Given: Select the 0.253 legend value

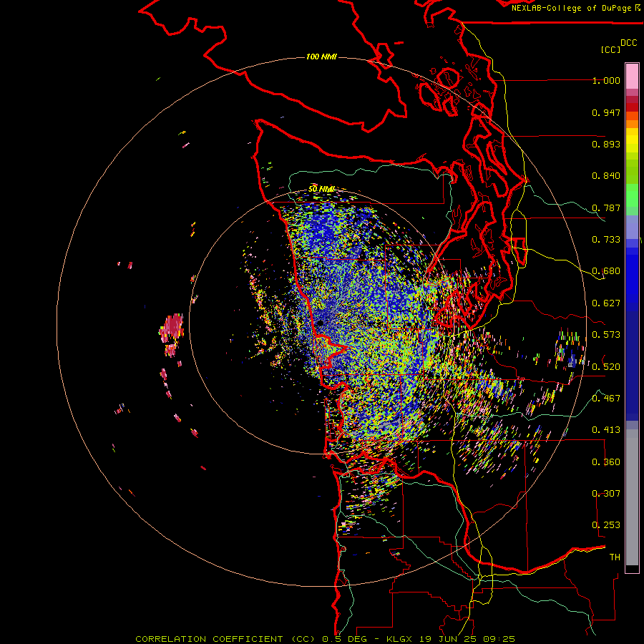Looking at the screenshot, I should (606, 525).
